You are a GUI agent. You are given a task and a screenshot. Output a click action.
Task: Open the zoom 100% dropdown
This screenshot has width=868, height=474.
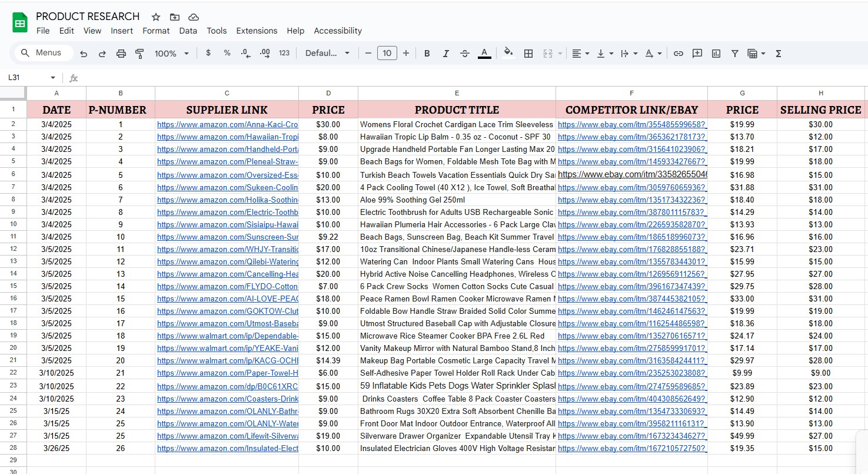click(172, 54)
